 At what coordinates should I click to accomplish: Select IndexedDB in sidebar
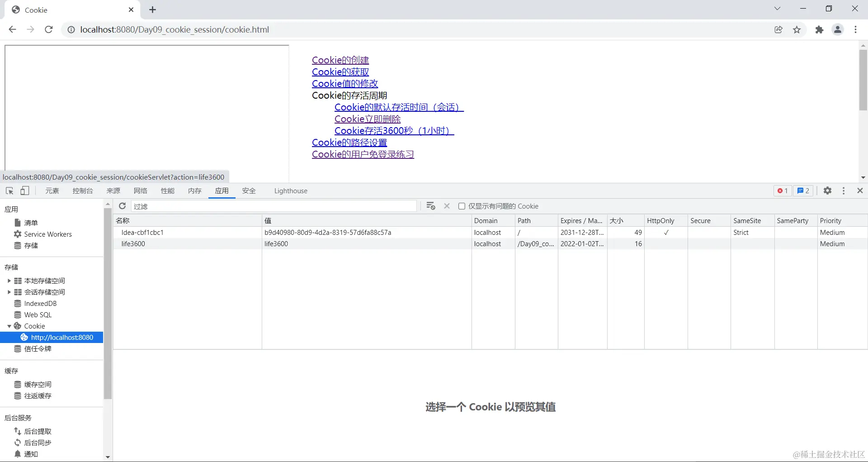[x=40, y=303]
